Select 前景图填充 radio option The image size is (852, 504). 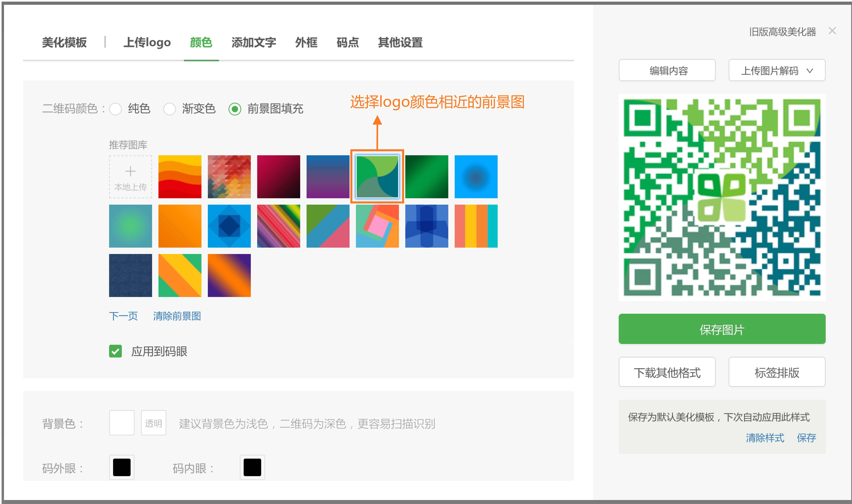(x=235, y=109)
